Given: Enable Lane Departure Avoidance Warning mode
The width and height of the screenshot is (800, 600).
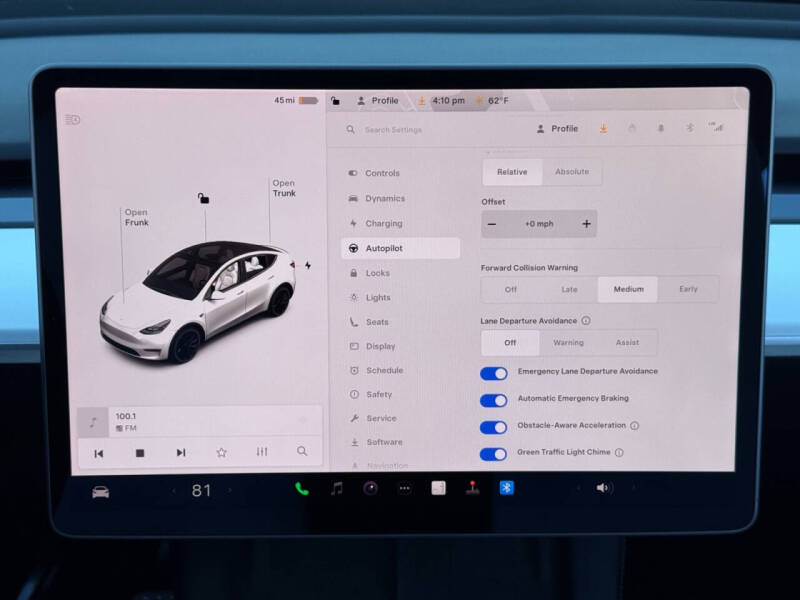Looking at the screenshot, I should click(x=568, y=342).
